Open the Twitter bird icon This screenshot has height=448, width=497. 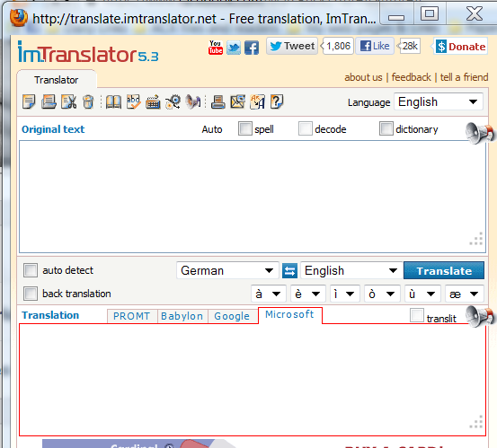coord(234,48)
